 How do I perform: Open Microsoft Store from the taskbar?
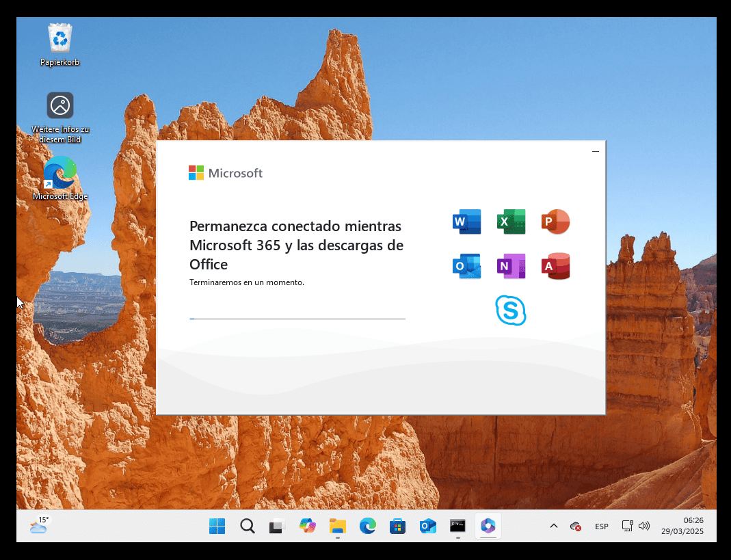coord(397,526)
